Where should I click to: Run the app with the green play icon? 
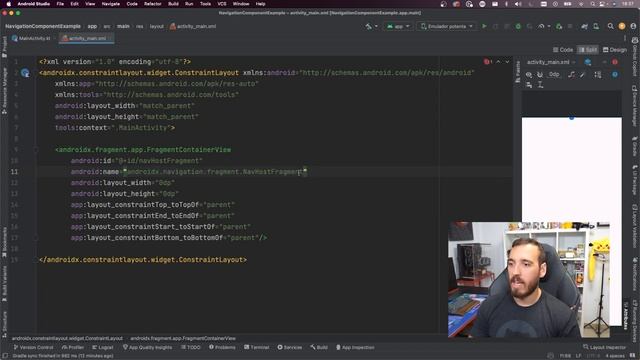[484, 26]
